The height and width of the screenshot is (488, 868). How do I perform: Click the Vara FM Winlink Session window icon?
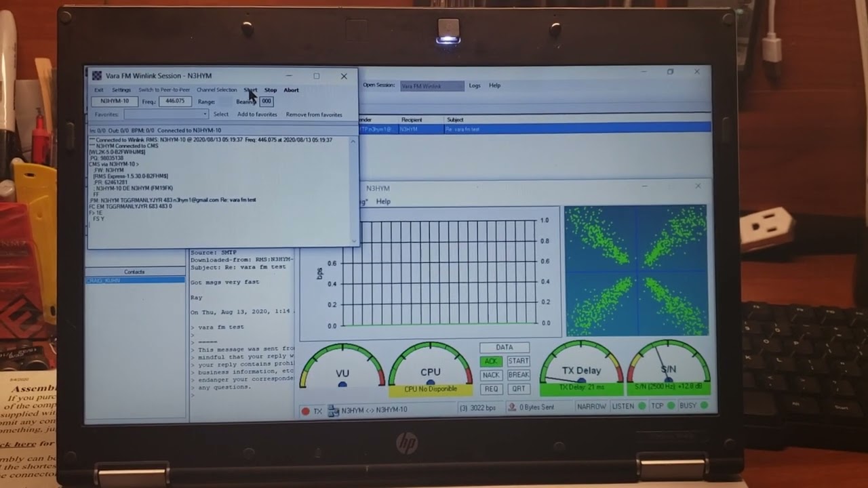point(97,76)
